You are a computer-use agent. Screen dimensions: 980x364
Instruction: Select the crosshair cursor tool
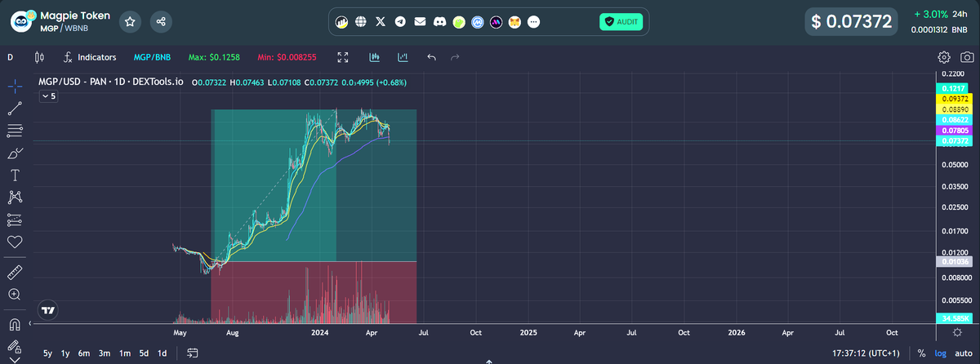(15, 86)
